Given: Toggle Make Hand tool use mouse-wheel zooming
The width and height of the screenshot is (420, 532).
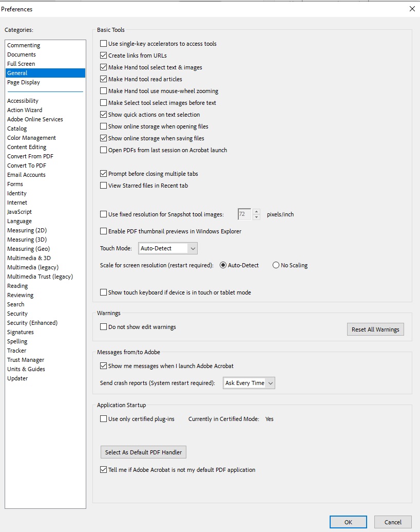Looking at the screenshot, I should tap(103, 90).
